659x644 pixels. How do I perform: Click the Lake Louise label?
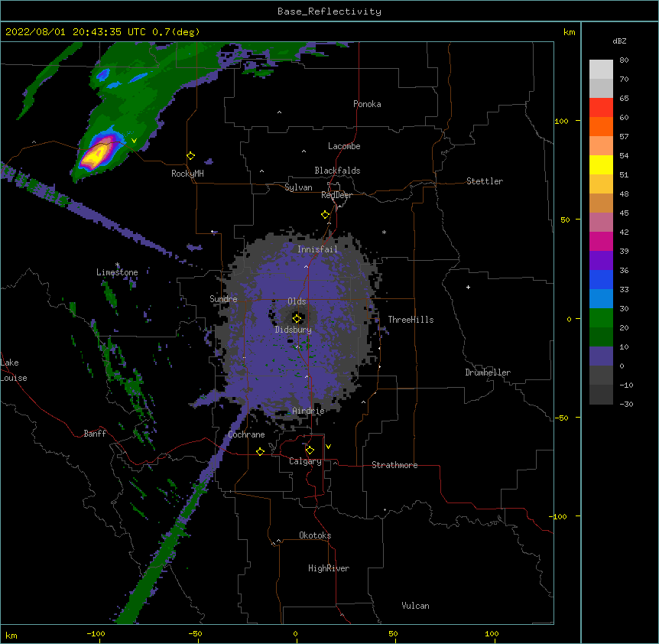click(x=14, y=370)
